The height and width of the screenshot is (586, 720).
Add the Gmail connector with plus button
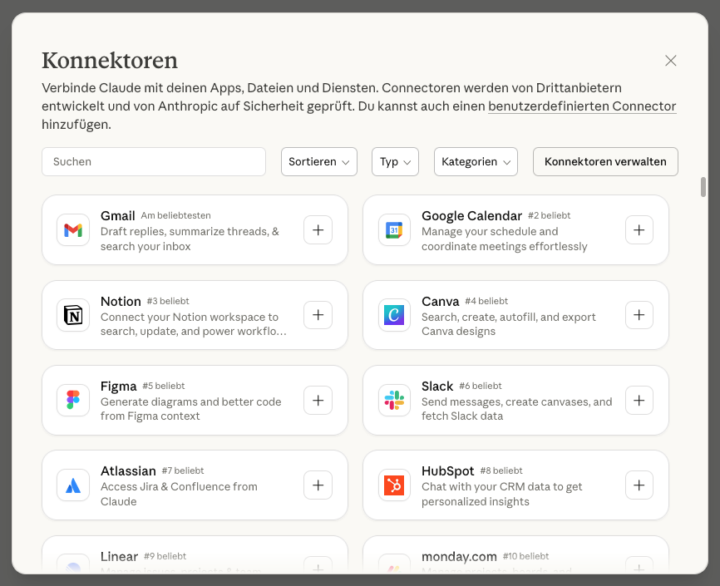click(318, 230)
